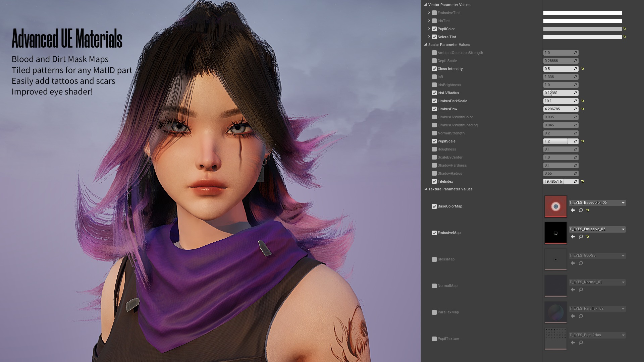644x362 pixels.
Task: Uncheck PupilColor parameter override
Action: 434,29
